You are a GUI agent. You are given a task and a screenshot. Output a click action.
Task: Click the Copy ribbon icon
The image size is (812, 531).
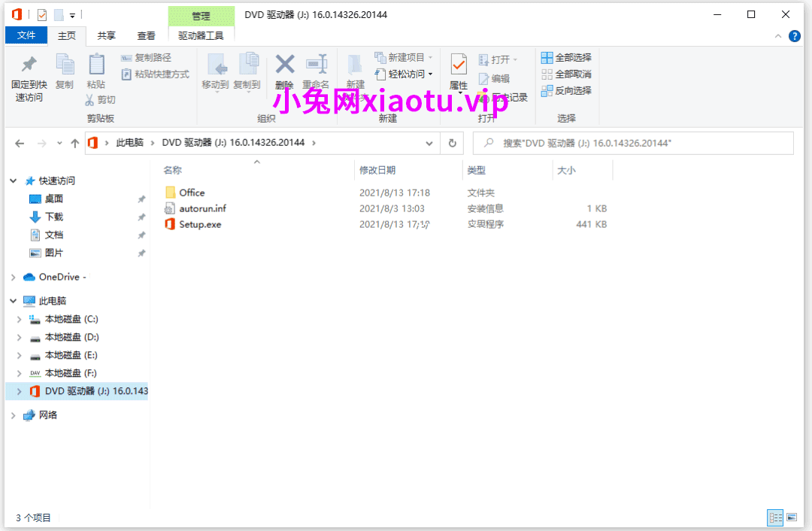point(65,64)
